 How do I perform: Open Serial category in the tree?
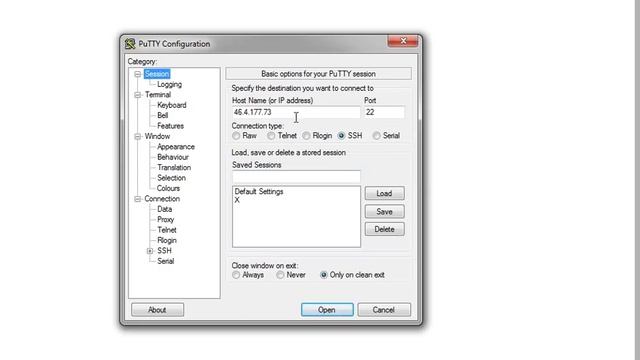click(165, 261)
